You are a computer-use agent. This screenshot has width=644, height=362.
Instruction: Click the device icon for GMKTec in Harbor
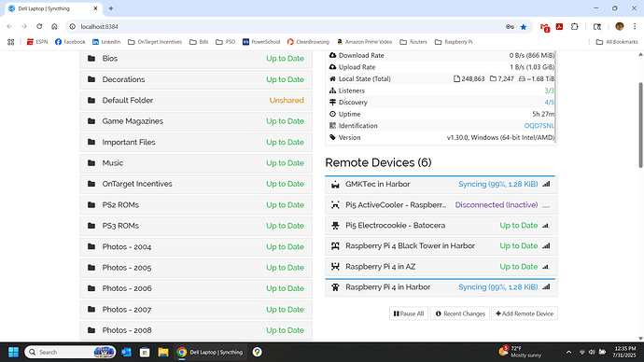pos(335,185)
